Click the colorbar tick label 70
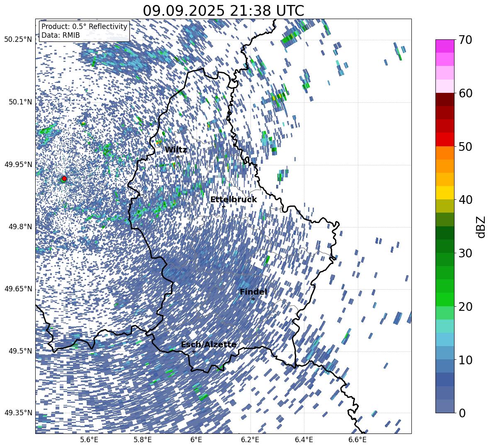The image size is (491, 448). coord(465,40)
